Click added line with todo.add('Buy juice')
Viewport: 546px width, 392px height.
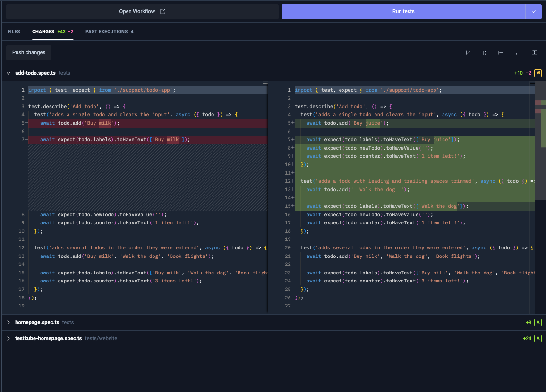point(414,123)
